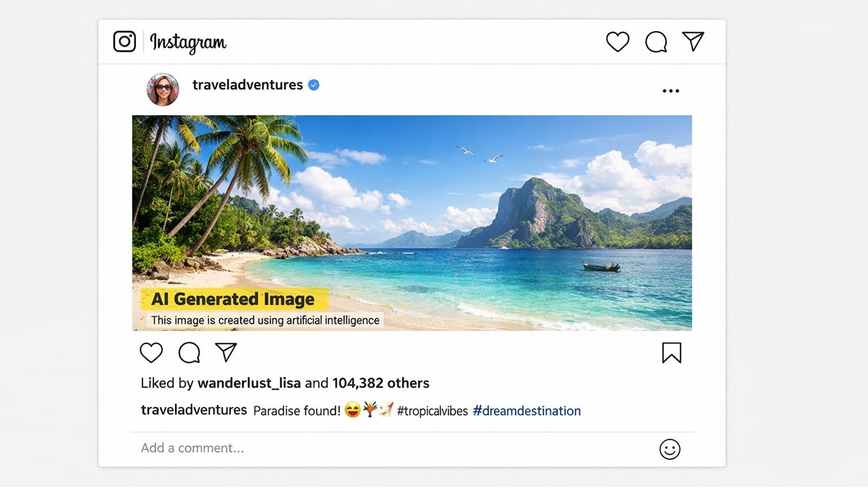Comment using the speech bubble below the photo
The height and width of the screenshot is (488, 868).
189,353
